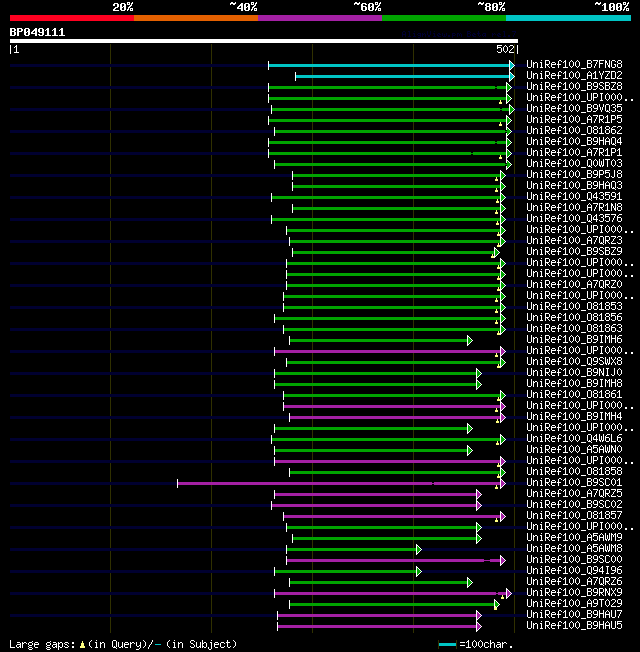Screen dimensions: 640x652
Task: Select the UniRef100_B9HAQ3 label
Action: tap(574, 185)
